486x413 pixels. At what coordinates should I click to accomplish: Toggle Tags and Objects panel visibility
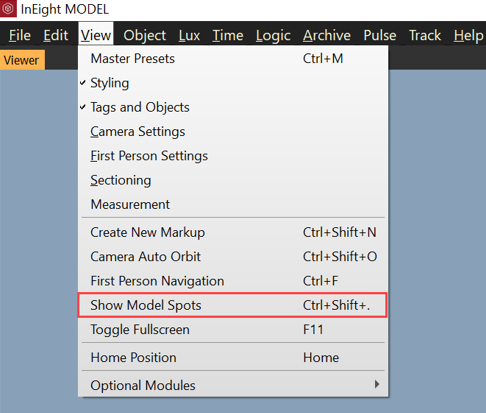pyautogui.click(x=233, y=107)
